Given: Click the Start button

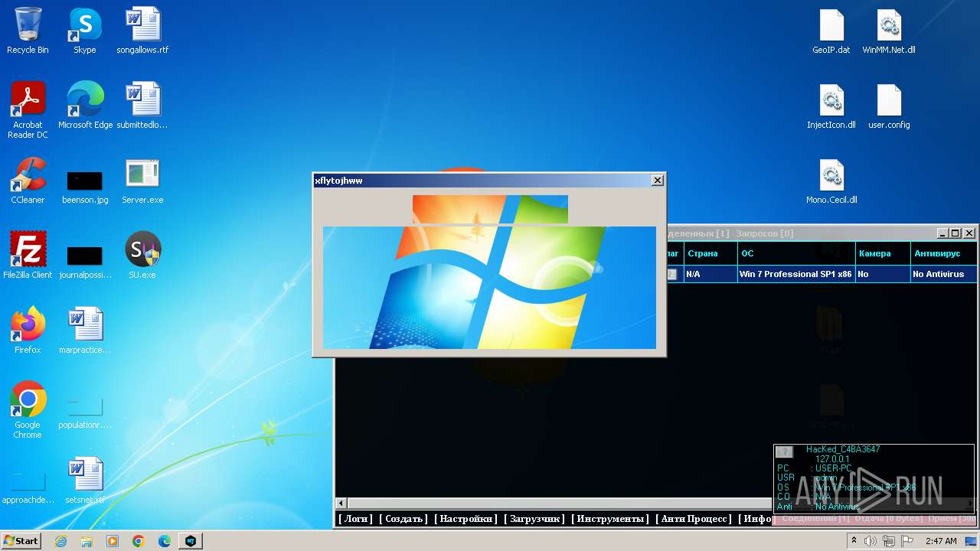Looking at the screenshot, I should click(21, 541).
